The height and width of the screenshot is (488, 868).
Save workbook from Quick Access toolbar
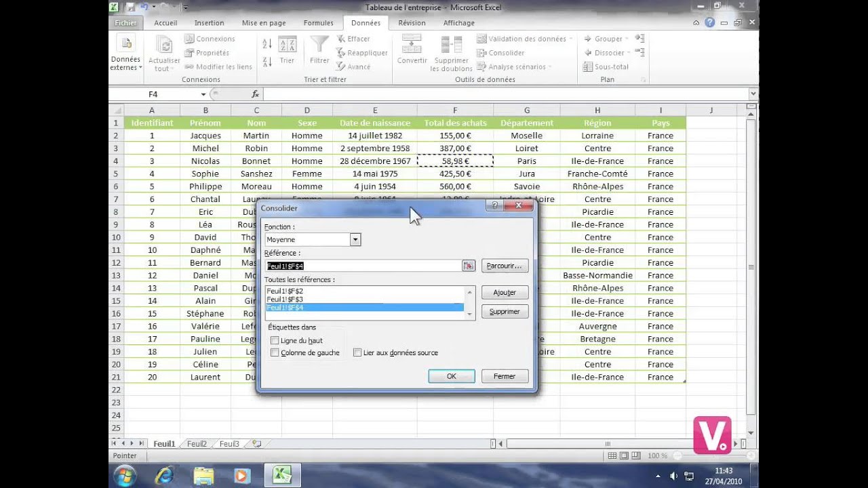130,7
